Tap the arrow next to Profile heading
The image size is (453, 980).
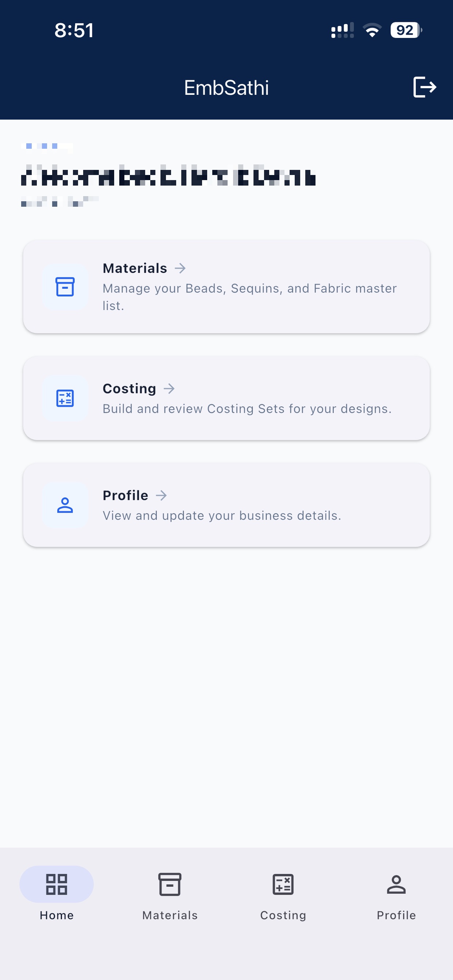click(162, 495)
